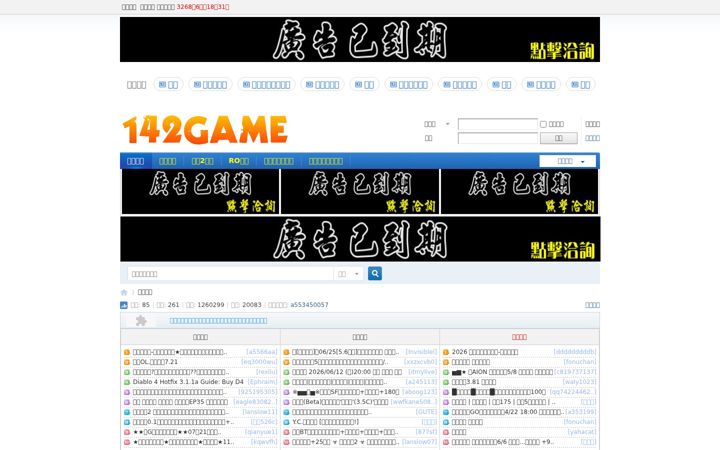Screen dimensions: 720x450
Task: Click the login button beside the password field
Action: pos(558,138)
